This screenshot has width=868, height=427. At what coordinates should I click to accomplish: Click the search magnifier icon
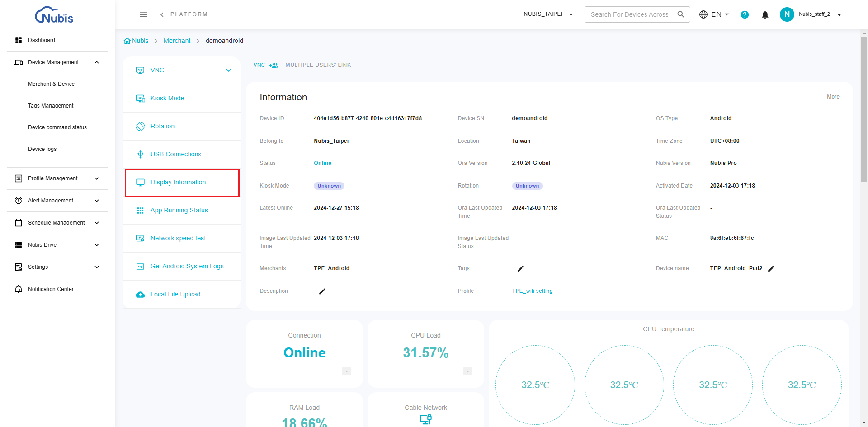680,14
